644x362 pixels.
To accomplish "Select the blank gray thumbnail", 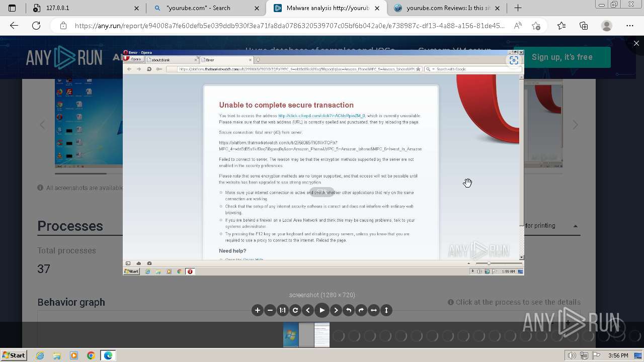I will pos(306,335).
